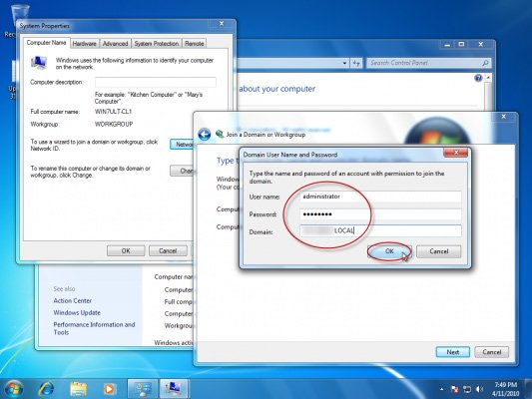Open Action Center link
Viewport: 532px width, 399px height.
[x=72, y=300]
